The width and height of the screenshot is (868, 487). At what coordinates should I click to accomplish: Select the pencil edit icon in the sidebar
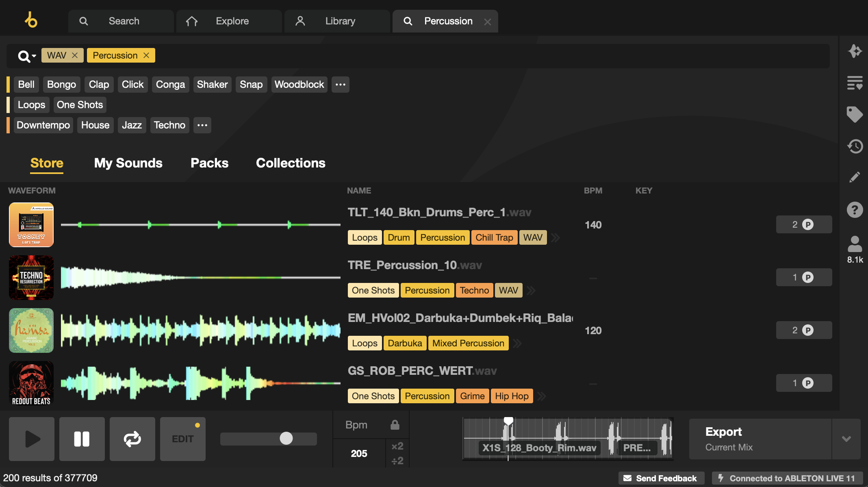click(x=855, y=177)
